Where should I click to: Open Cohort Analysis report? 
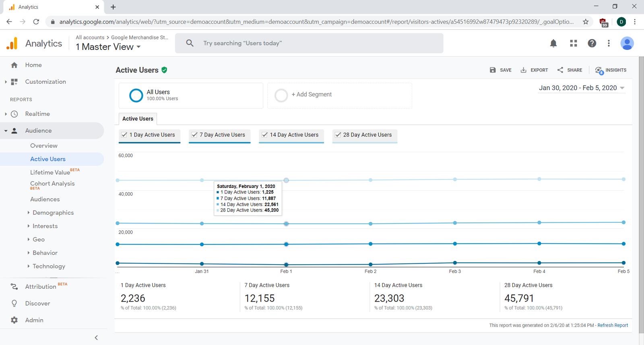tap(52, 184)
